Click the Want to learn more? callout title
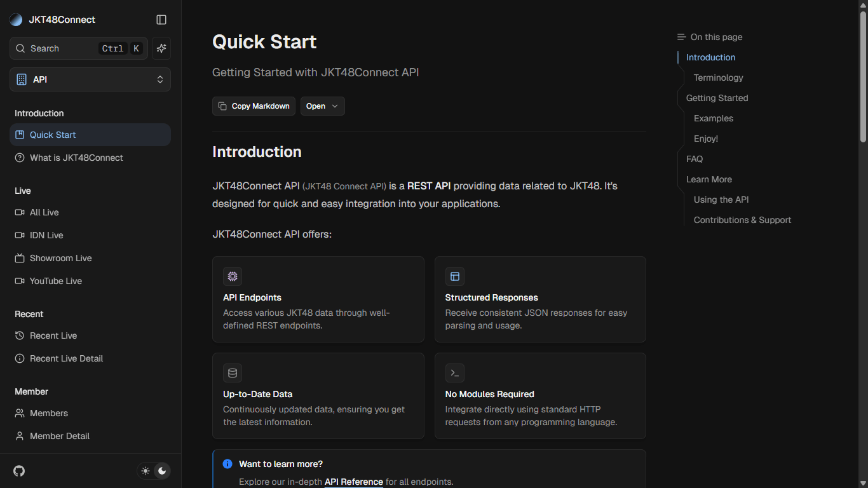 pos(281,464)
